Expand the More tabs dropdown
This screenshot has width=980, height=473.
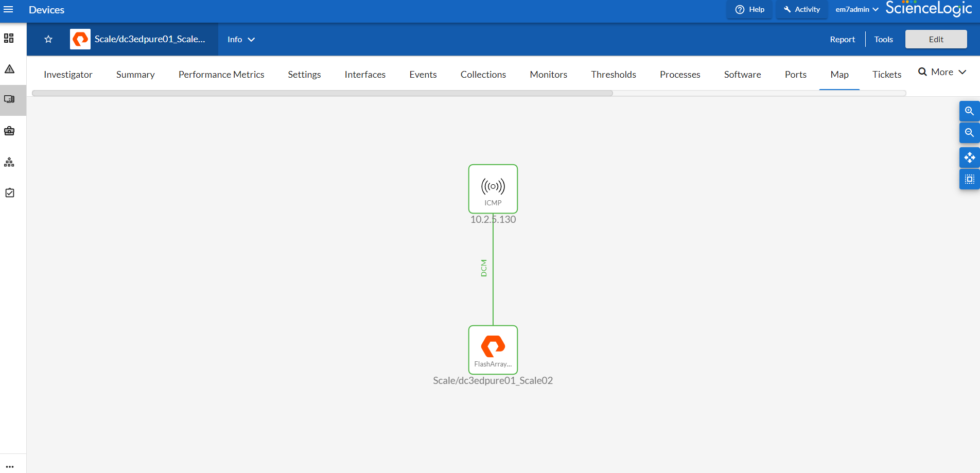[x=949, y=72]
